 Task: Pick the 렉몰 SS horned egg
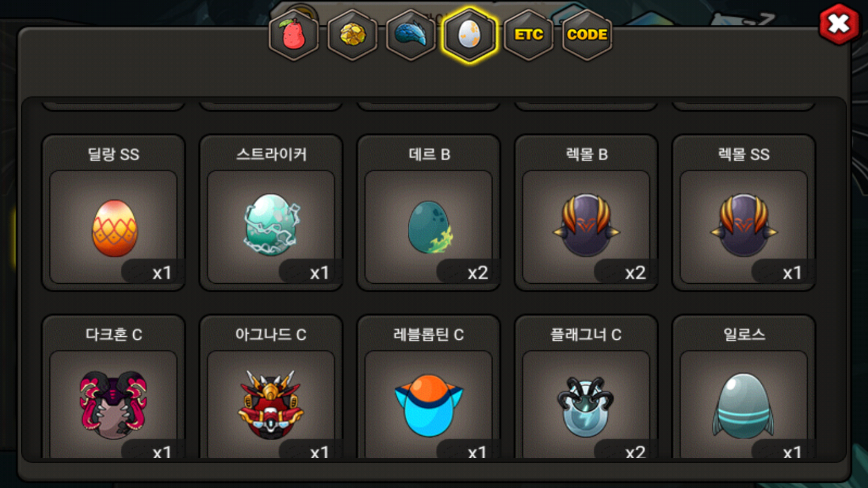pos(744,213)
